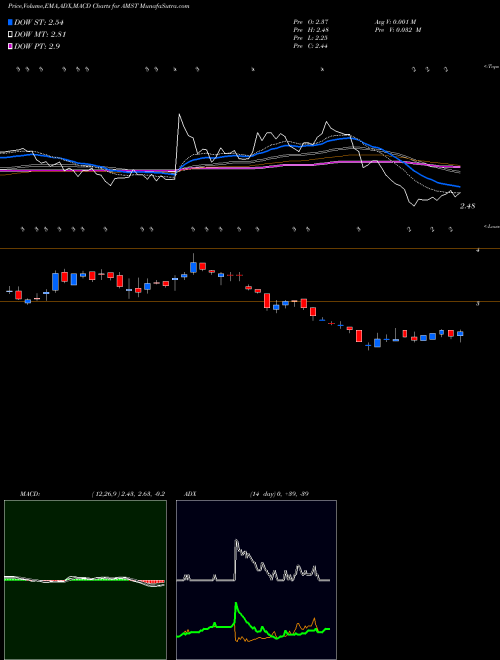Click the 'ADX' panel heading
Viewport: 500px width, 660px height.
(190, 494)
